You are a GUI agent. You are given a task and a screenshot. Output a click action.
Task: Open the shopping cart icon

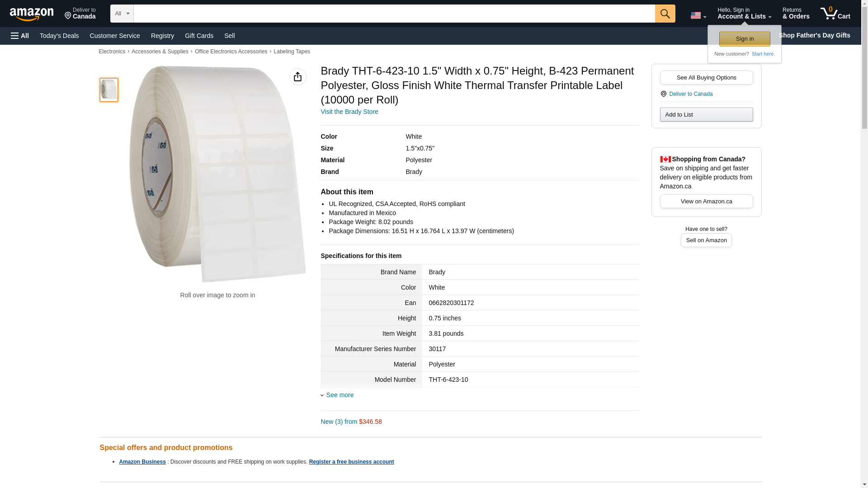(x=835, y=14)
